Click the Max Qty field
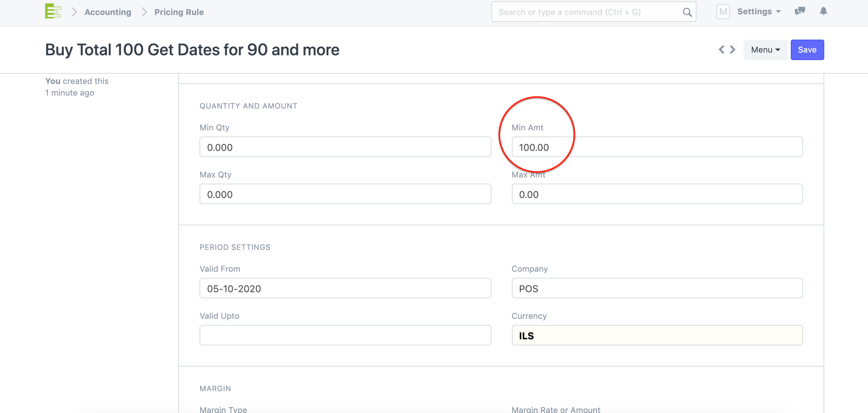This screenshot has width=868, height=413. pyautogui.click(x=345, y=194)
